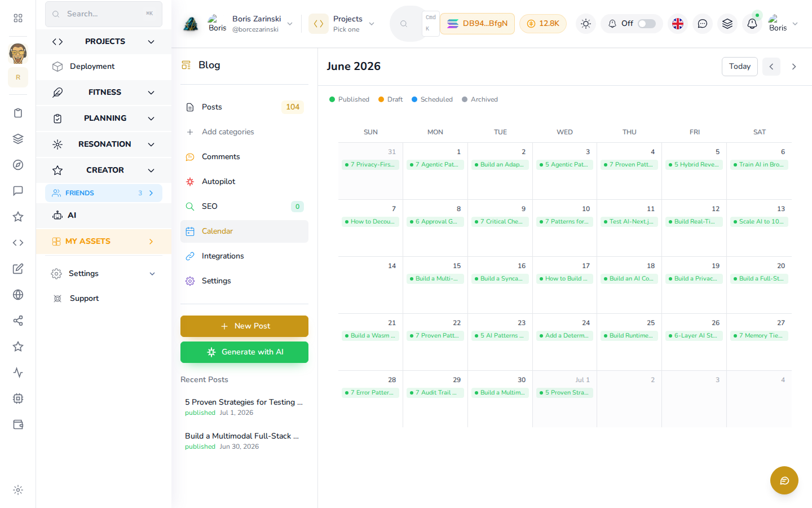
Task: Open MY ASSETS in the sidebar
Action: coord(104,242)
